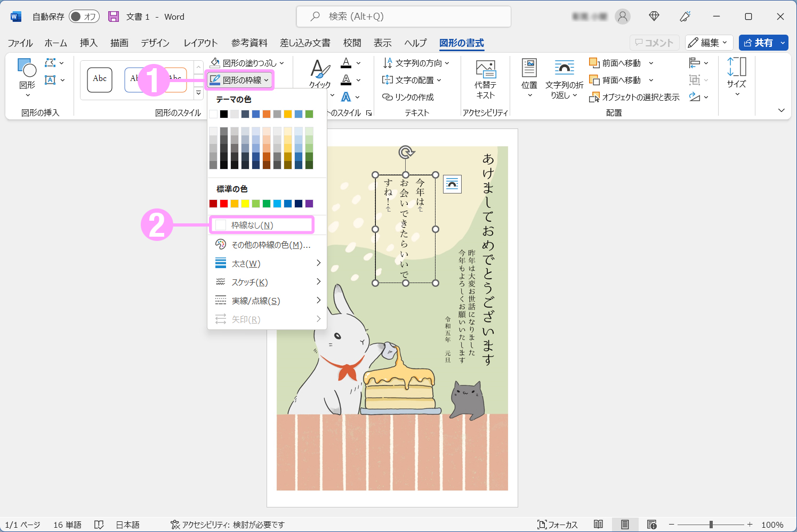Open the レイアウト tab
Screen dimensions: 797x532
coord(200,43)
